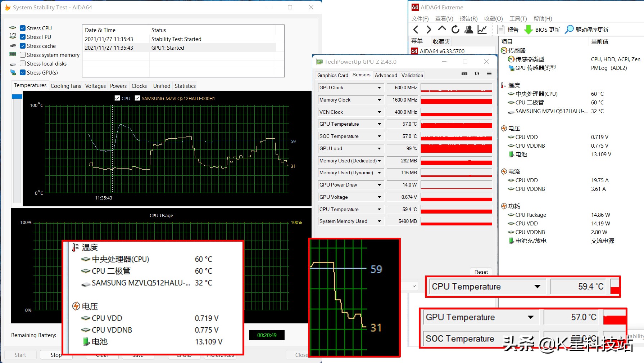Open the graph icon in AIDA64 Extreme toolbar
The image size is (644, 363).
coord(482,30)
